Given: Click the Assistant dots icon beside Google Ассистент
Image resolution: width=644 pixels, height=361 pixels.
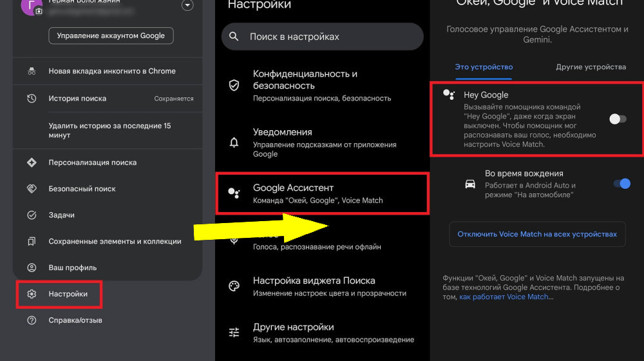Looking at the screenshot, I should (x=234, y=193).
